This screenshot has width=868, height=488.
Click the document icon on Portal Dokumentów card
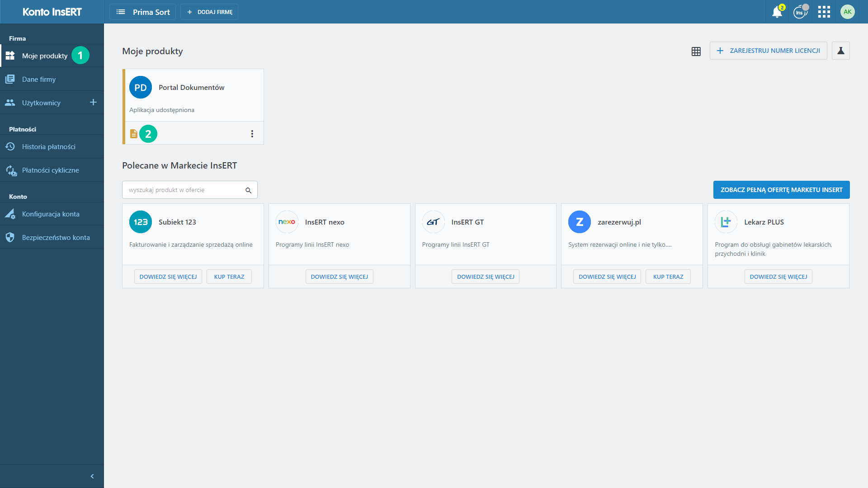(134, 134)
